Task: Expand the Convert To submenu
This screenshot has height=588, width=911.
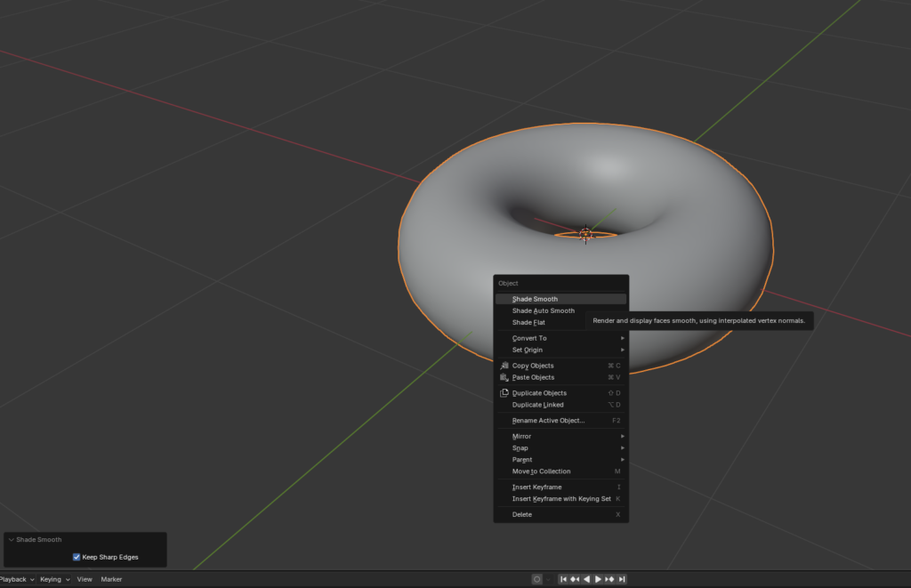Action: click(x=560, y=338)
